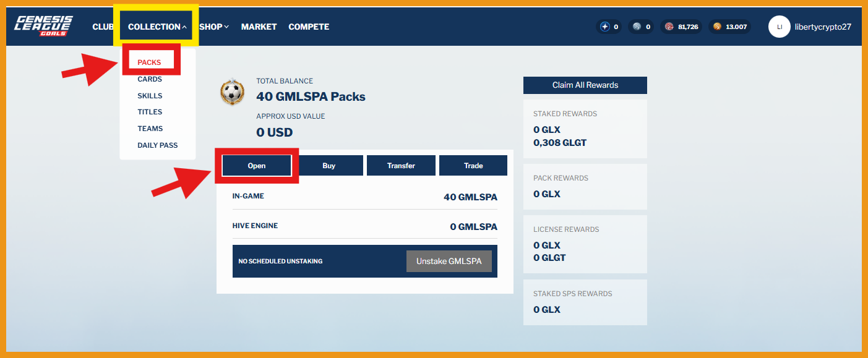Expand the Shop dropdown menu
The image size is (868, 358).
coord(214,27)
